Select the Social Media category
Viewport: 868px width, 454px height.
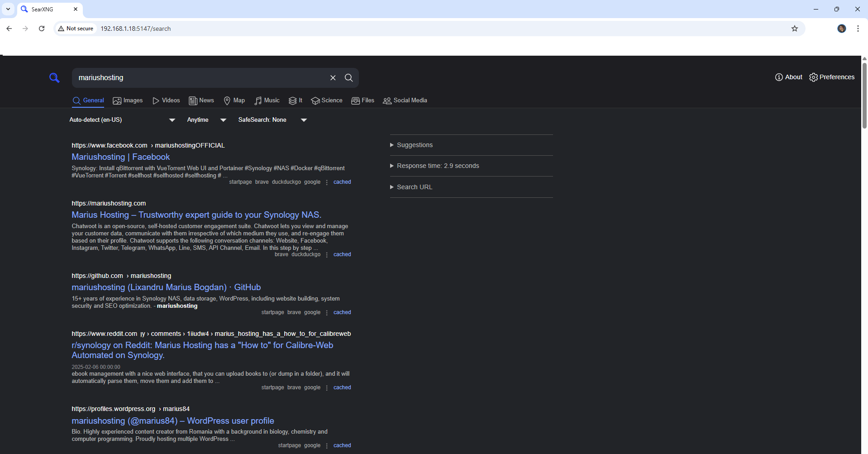(x=405, y=100)
